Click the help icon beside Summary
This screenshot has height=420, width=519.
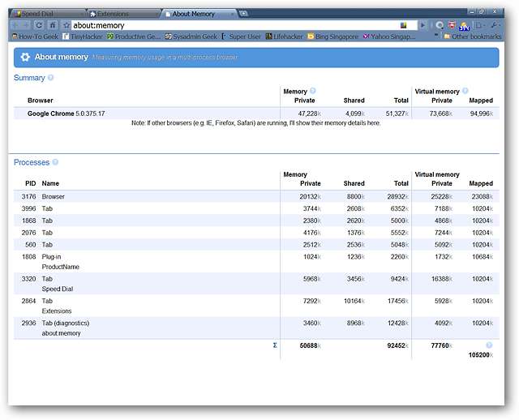click(x=51, y=78)
